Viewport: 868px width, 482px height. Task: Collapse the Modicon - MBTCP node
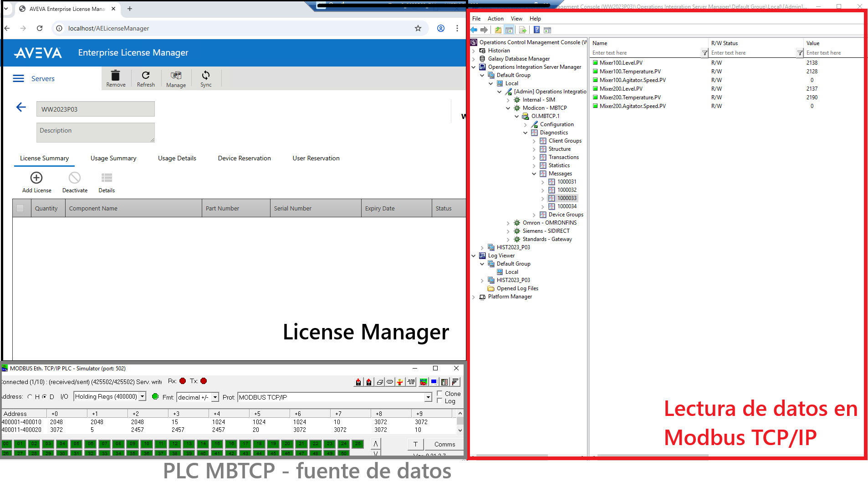508,108
